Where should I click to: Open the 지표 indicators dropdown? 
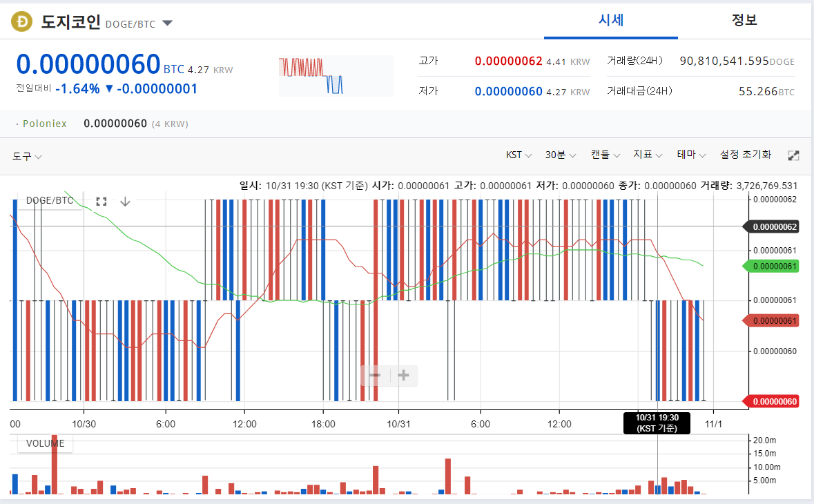click(x=648, y=155)
